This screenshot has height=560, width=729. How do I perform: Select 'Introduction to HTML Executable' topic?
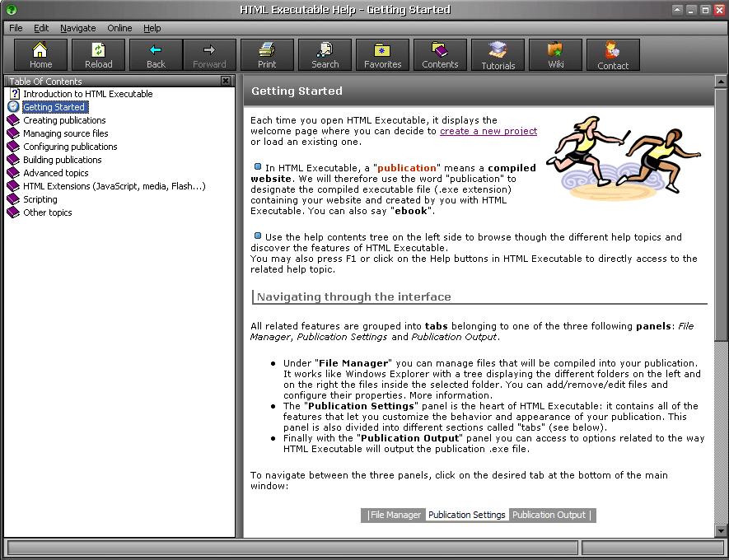(88, 94)
